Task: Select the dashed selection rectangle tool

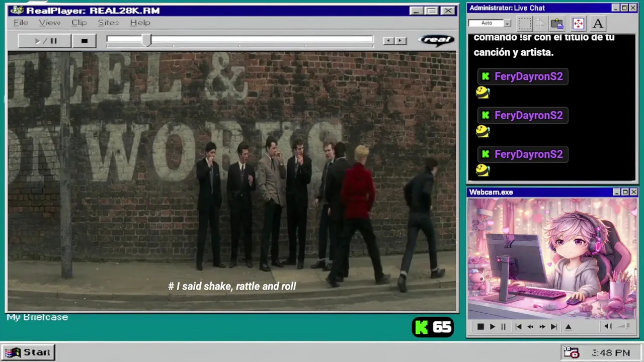Action: [x=525, y=23]
